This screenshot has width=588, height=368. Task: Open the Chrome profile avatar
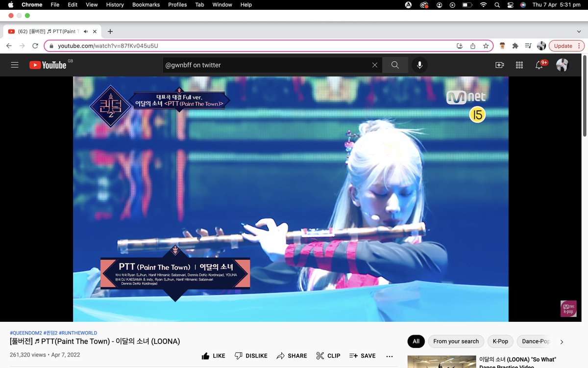541,46
